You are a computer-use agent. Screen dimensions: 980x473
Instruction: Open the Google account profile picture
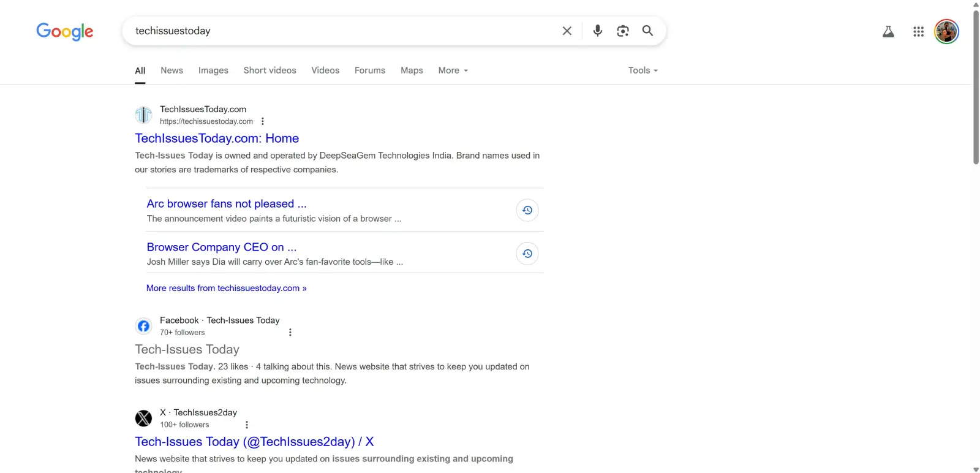[946, 32]
